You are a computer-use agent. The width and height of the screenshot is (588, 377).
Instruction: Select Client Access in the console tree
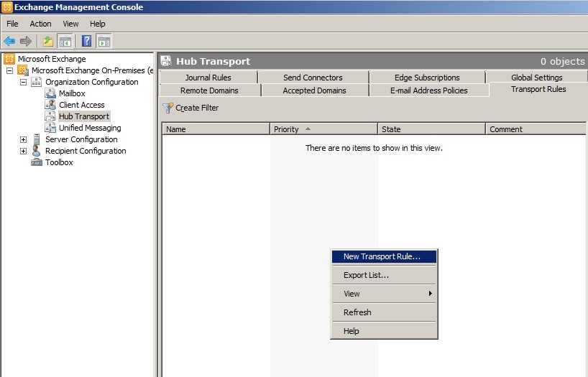[82, 105]
